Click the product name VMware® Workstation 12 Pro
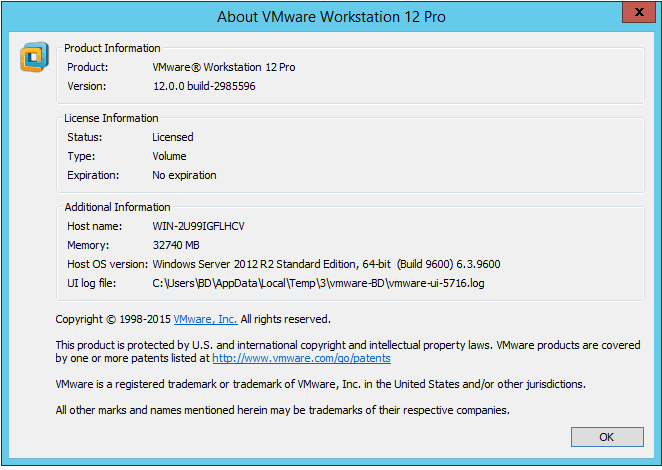Image resolution: width=662 pixels, height=470 pixels. point(224,67)
